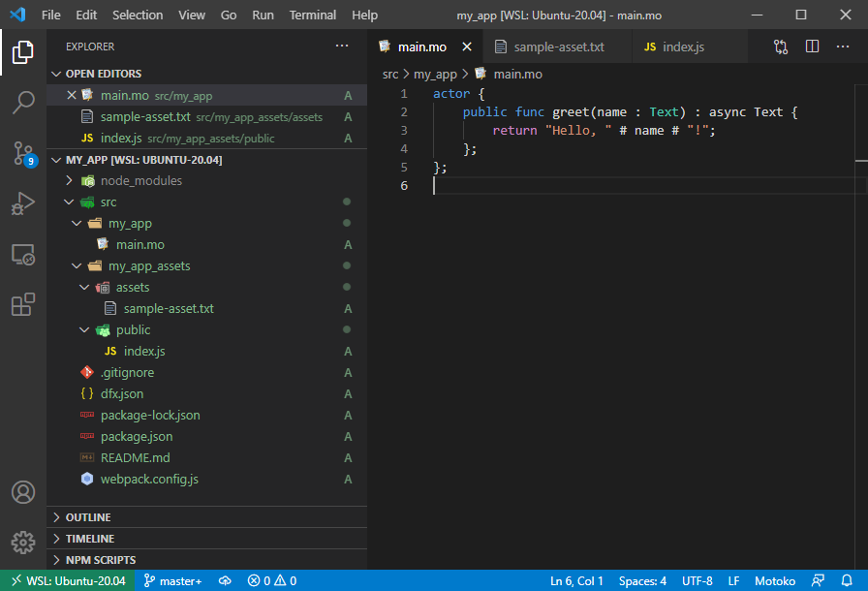Open the Remote Explorer view
This screenshot has height=591, width=868.
tap(23, 255)
